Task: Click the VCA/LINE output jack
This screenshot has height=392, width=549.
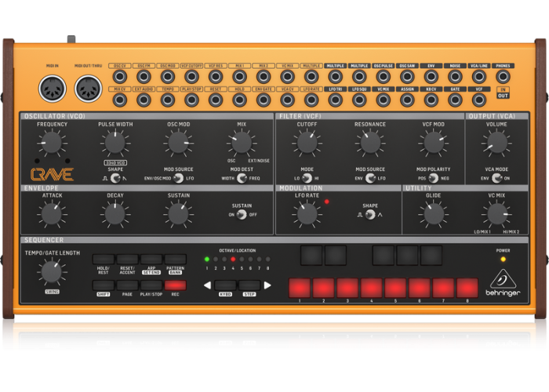Action: (479, 76)
